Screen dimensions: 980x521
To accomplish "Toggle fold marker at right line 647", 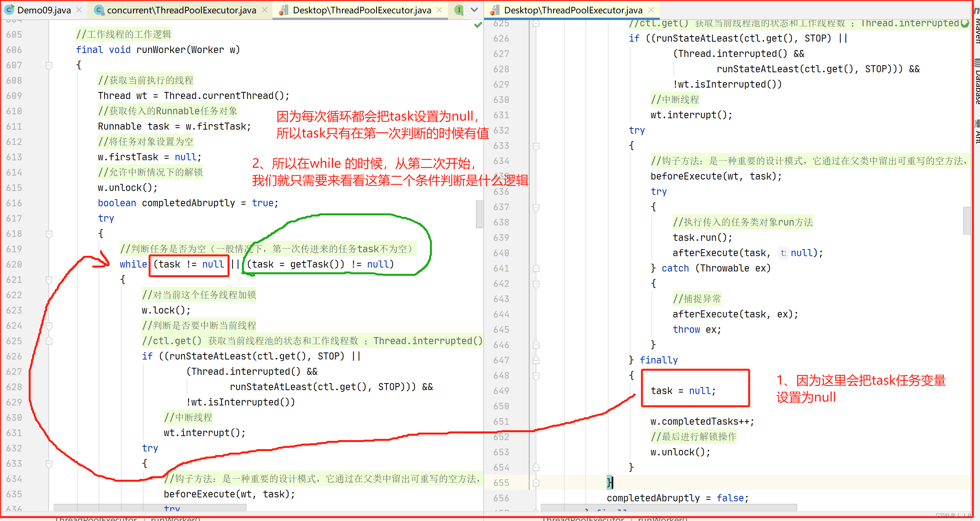I will pyautogui.click(x=536, y=360).
